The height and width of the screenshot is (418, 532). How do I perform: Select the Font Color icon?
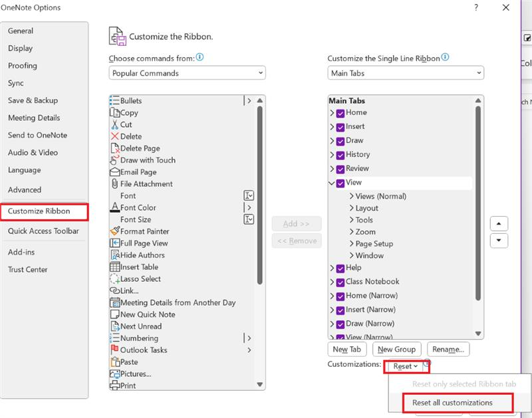coord(114,207)
